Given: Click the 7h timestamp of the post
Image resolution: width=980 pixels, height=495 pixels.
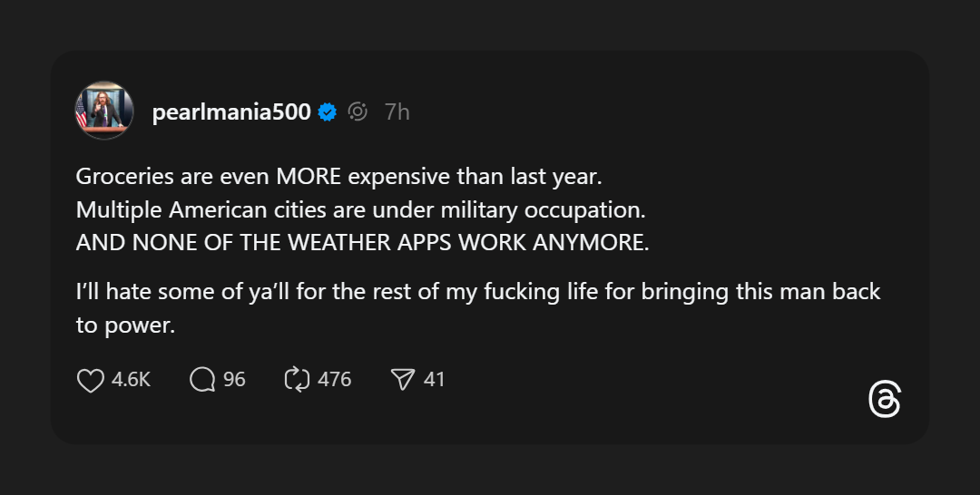Looking at the screenshot, I should [397, 112].
